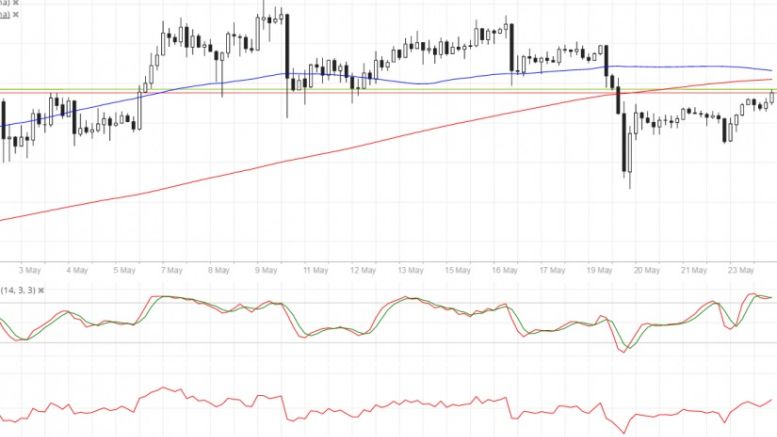The image size is (777, 437).
Task: Click the 4 May date label
Action: (77, 270)
